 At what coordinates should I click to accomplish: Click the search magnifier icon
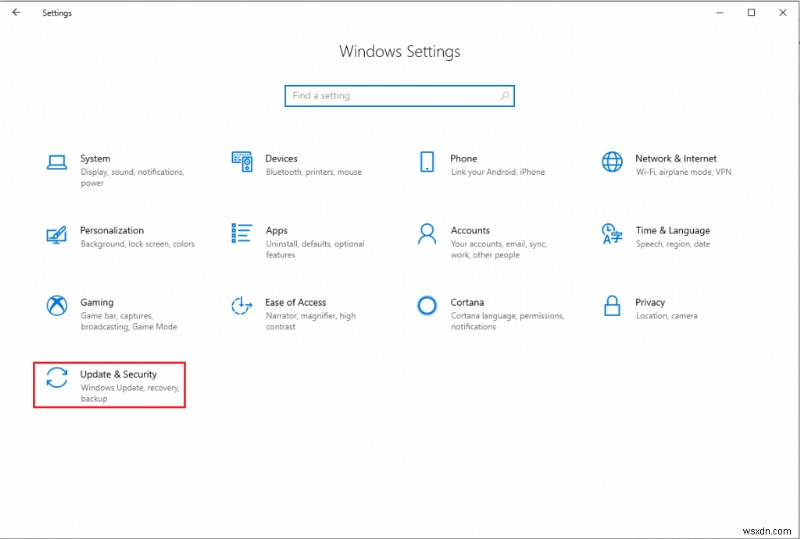(x=504, y=96)
